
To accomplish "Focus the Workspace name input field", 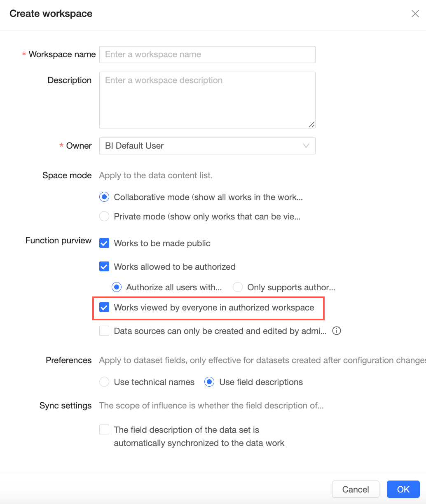I will (207, 54).
